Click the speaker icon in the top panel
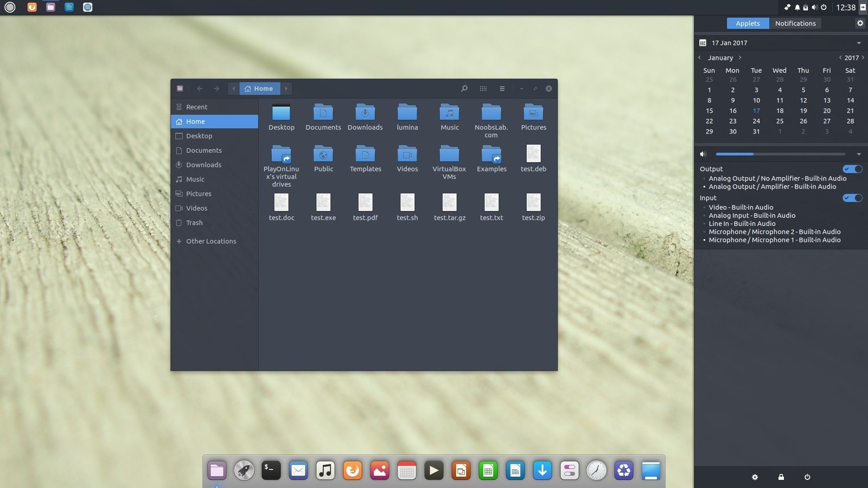This screenshot has height=488, width=868. coord(814,7)
